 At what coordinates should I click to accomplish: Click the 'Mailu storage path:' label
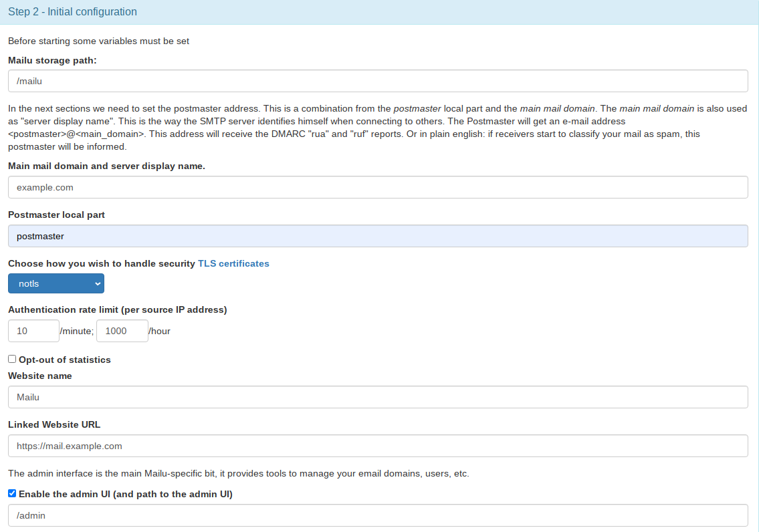[x=52, y=60]
